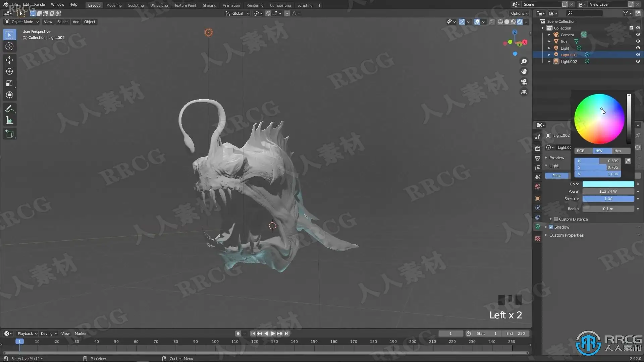Select the Move tool in toolbar
The image size is (644, 362).
pyautogui.click(x=9, y=60)
